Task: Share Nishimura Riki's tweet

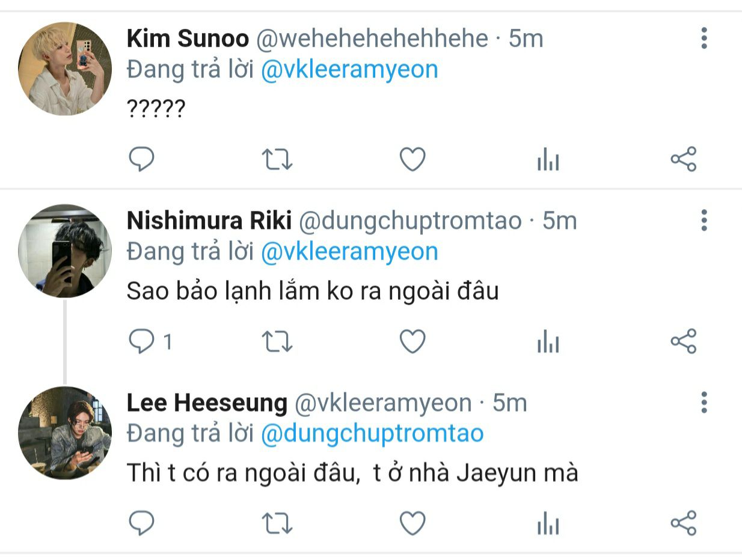Action: (x=683, y=341)
